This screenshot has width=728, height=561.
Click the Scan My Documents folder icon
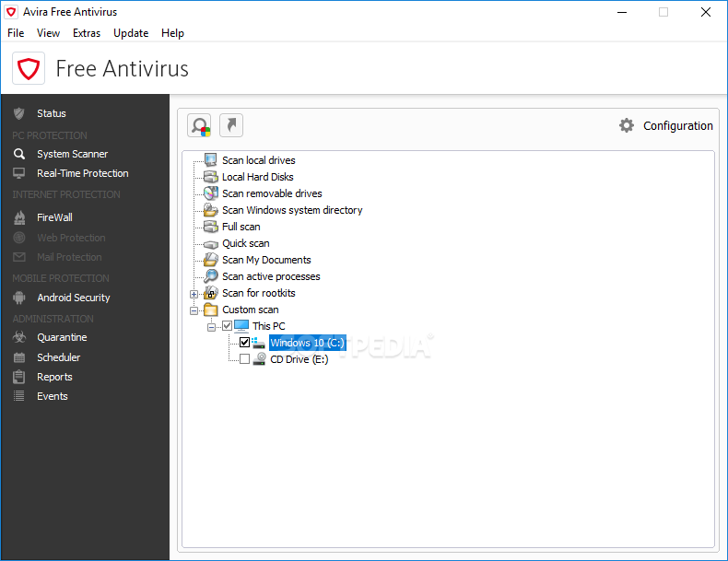[x=211, y=260]
